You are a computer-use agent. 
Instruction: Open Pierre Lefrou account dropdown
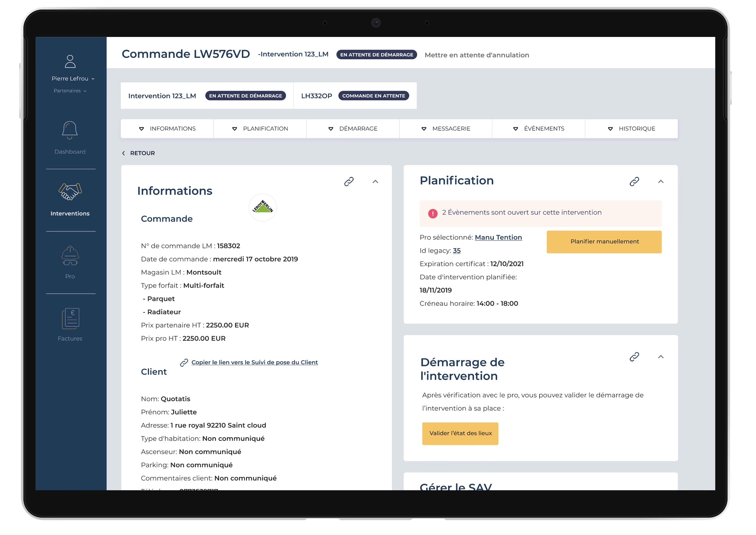[73, 79]
